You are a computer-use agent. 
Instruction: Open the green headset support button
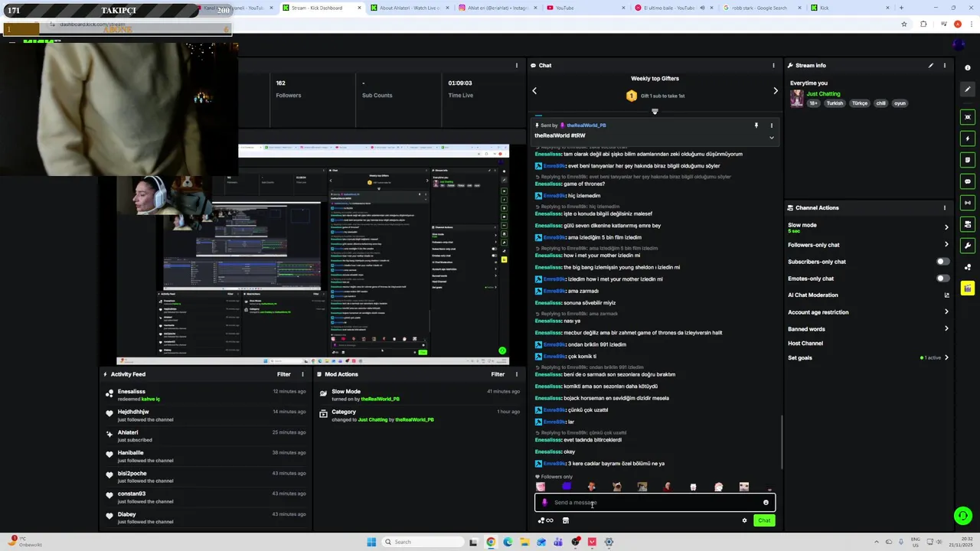[x=963, y=516]
